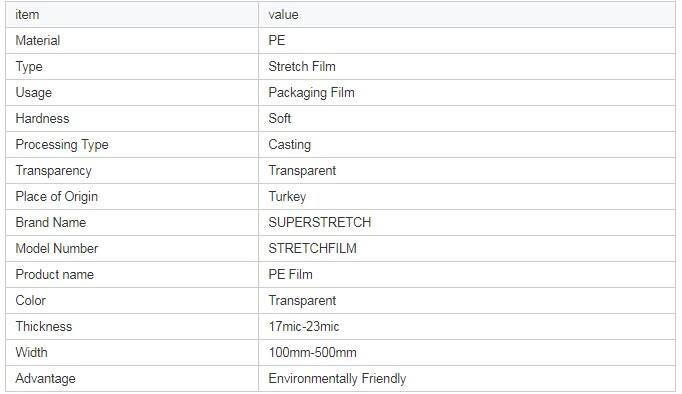Click the Hardness label cell

tap(132, 118)
